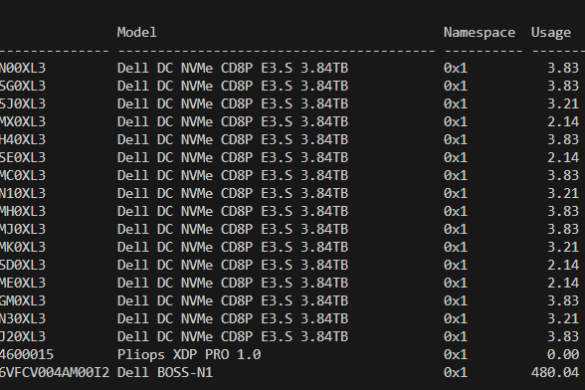
Task: Click serial fragment N30XL3
Action: click(23, 318)
